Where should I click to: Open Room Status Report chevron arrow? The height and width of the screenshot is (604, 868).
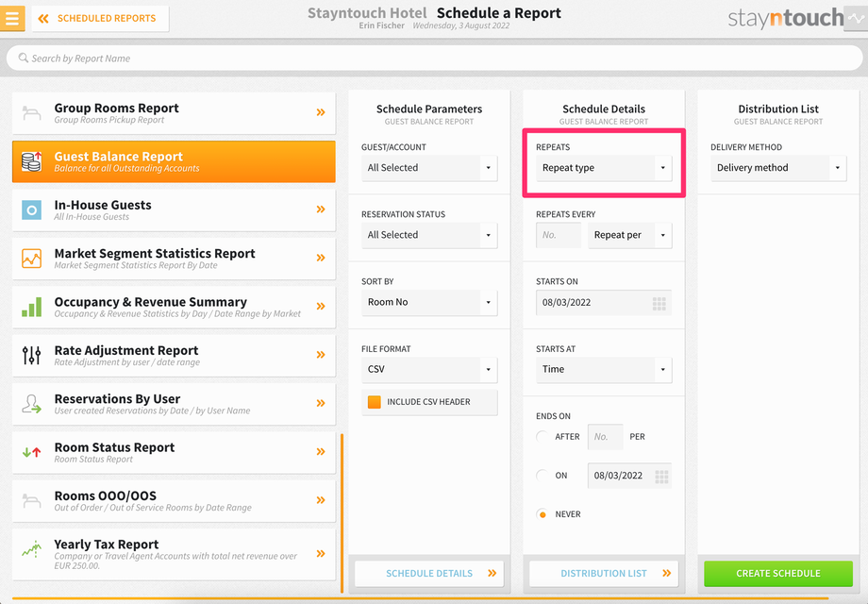(321, 452)
